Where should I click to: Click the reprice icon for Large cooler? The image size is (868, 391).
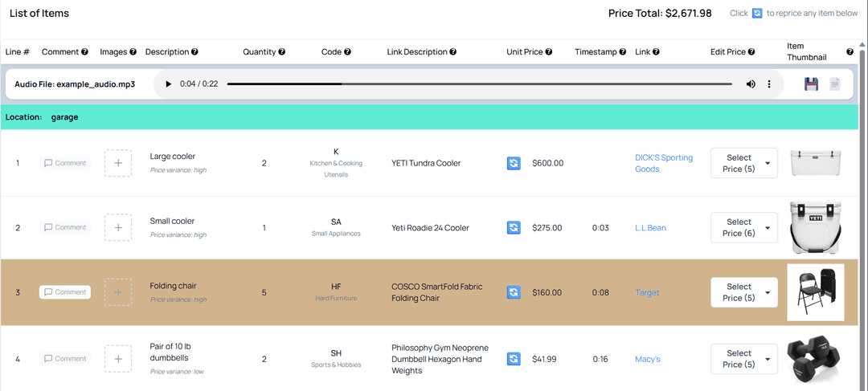(514, 163)
